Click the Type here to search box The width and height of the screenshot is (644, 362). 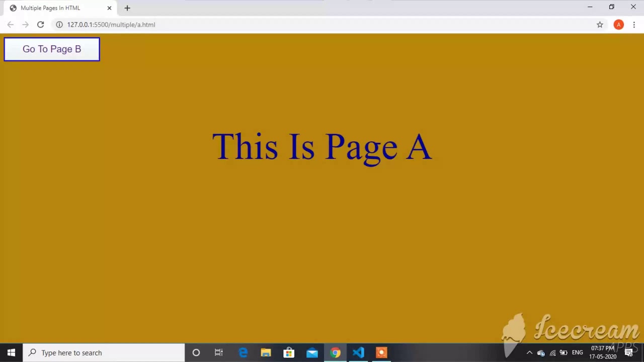point(104,352)
